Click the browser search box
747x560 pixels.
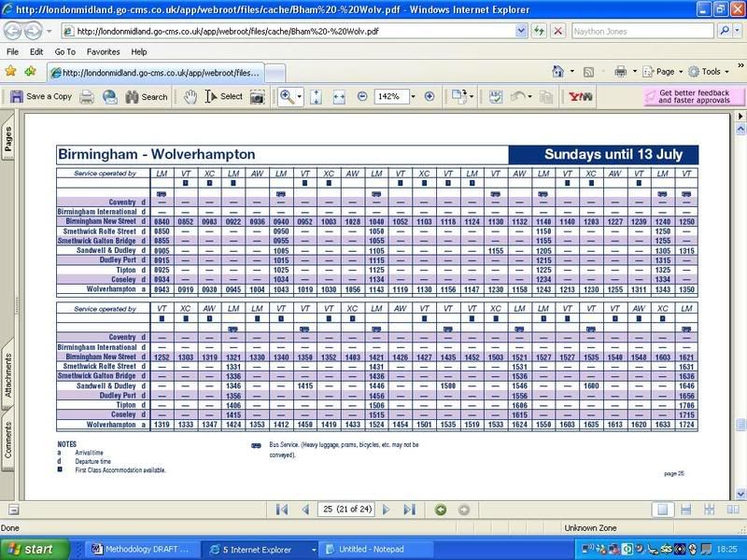(642, 32)
